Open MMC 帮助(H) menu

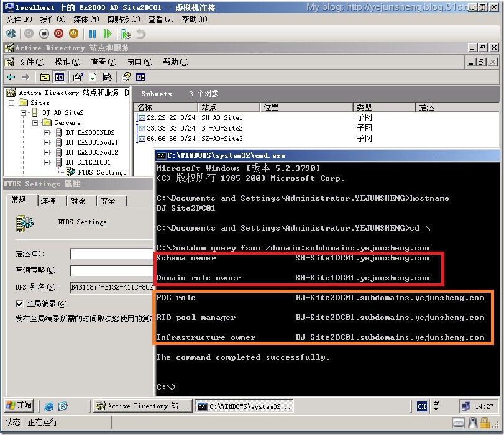[x=176, y=62]
